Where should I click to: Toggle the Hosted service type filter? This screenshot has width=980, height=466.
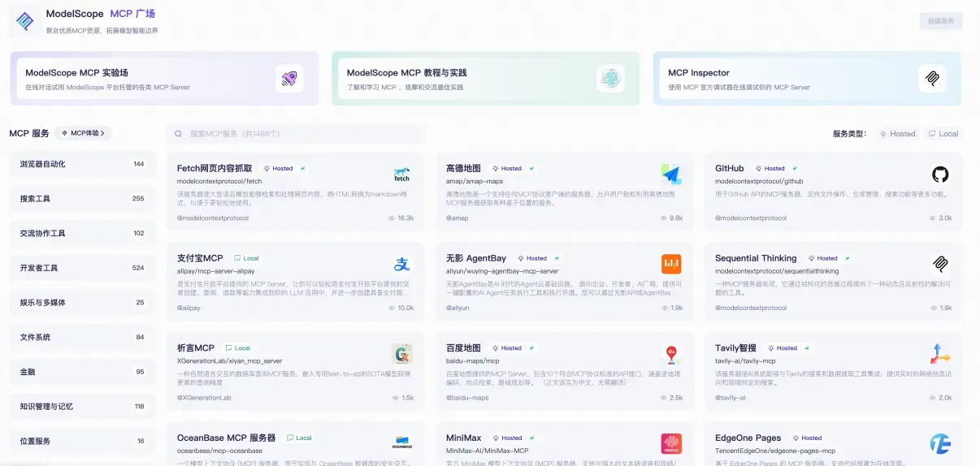[x=897, y=134]
